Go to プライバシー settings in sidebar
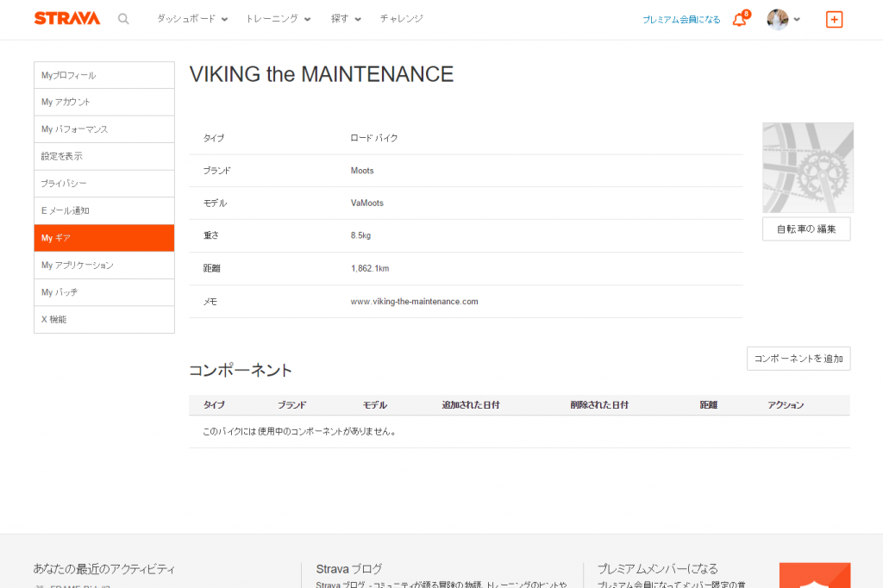 click(x=104, y=184)
